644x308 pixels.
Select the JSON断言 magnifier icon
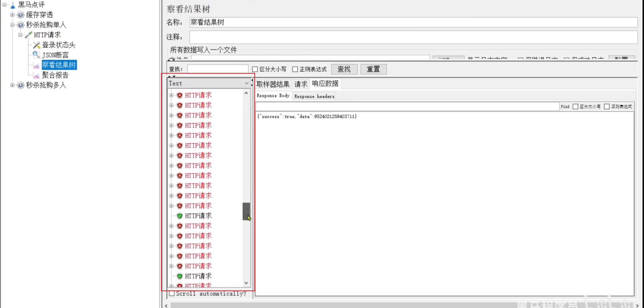coord(37,55)
